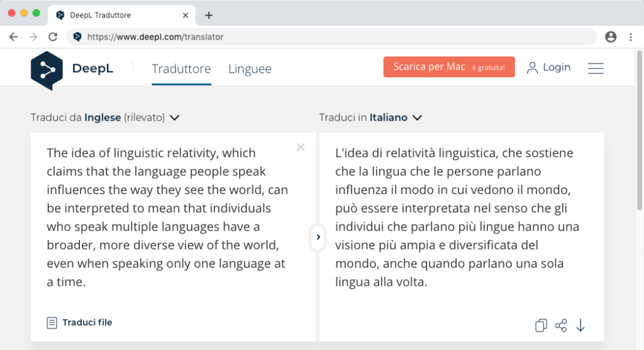Select the Traduttore tab
Viewport: 644px width, 350px height.
pos(181,68)
